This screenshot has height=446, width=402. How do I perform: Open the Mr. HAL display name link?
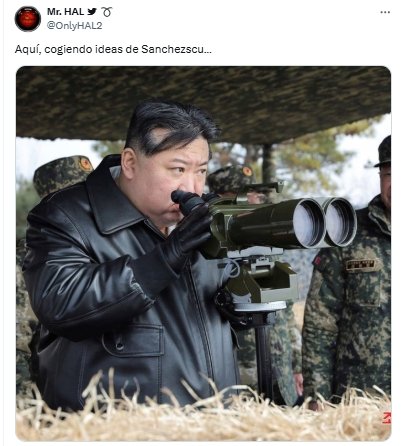point(65,12)
